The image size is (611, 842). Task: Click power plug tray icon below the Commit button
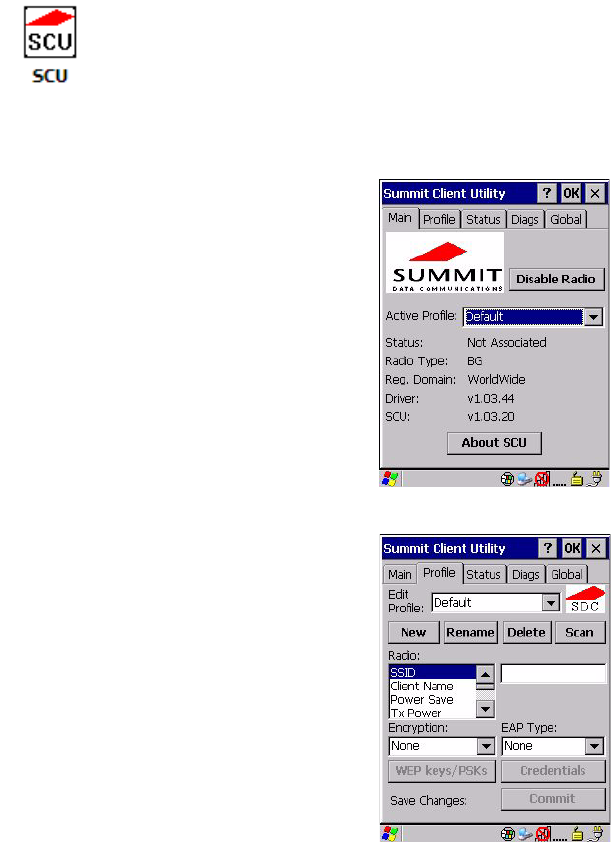point(595,834)
